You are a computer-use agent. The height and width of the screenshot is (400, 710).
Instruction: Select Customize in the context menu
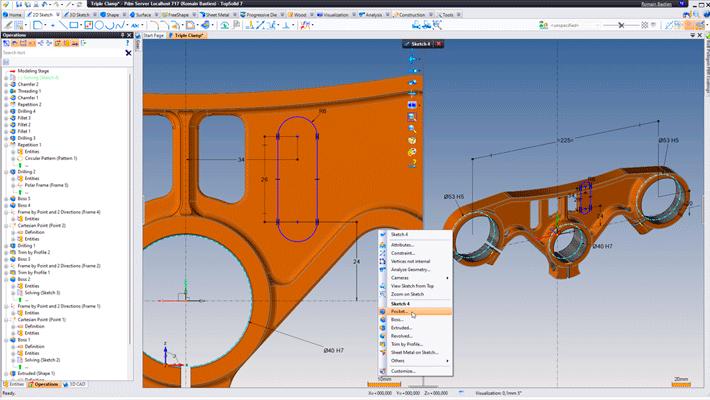point(403,371)
